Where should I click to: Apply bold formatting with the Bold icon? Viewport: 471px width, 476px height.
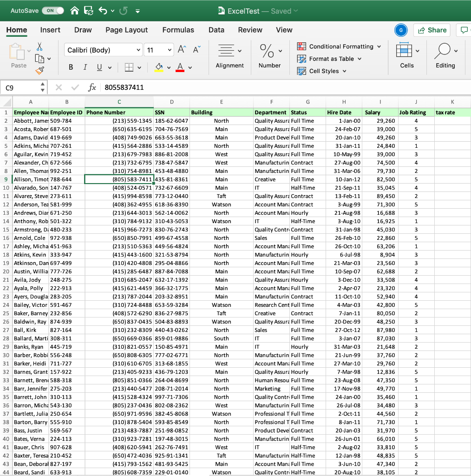point(70,66)
